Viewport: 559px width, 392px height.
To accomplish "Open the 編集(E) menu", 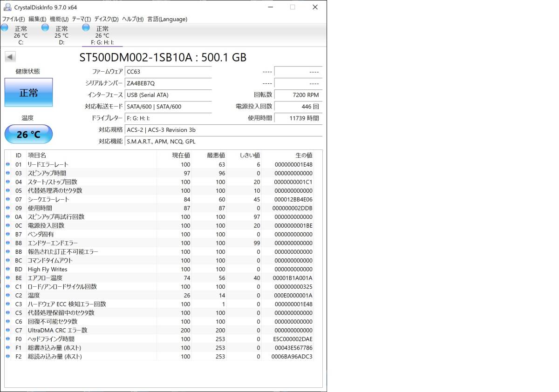I will [x=37, y=19].
